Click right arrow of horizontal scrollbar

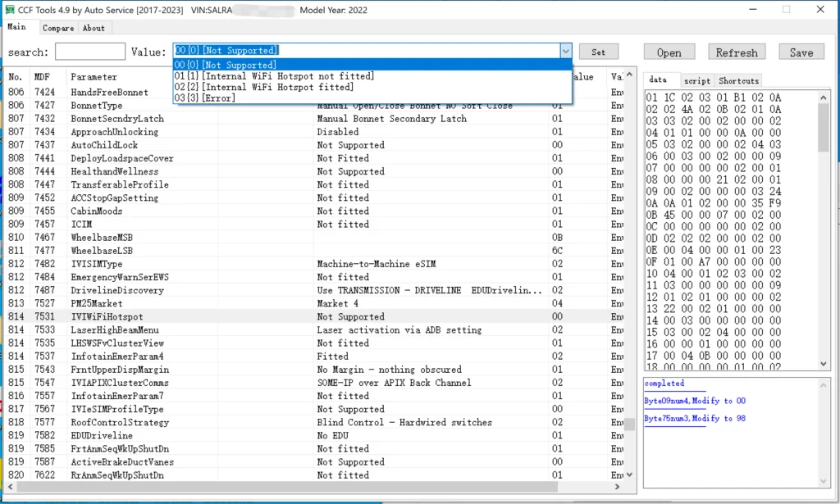pyautogui.click(x=617, y=487)
